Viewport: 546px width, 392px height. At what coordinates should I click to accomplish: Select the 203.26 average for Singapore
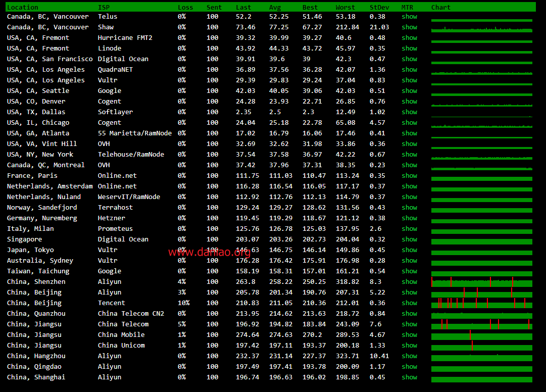[281, 239]
